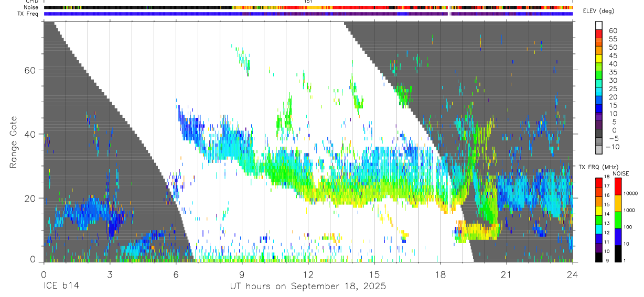
Task: Select the 9 value on the TX FRQ scale
Action: pos(608,260)
